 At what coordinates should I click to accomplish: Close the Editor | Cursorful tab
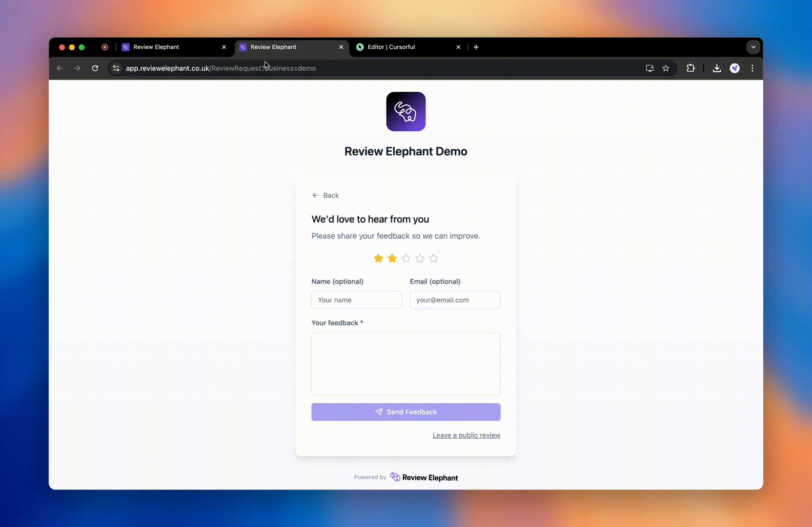pos(458,47)
